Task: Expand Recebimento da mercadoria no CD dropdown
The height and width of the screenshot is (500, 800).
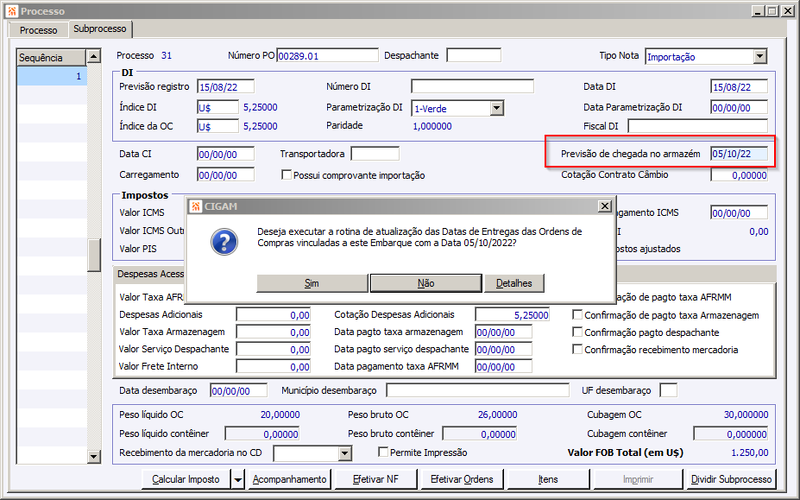Action: coord(345,453)
